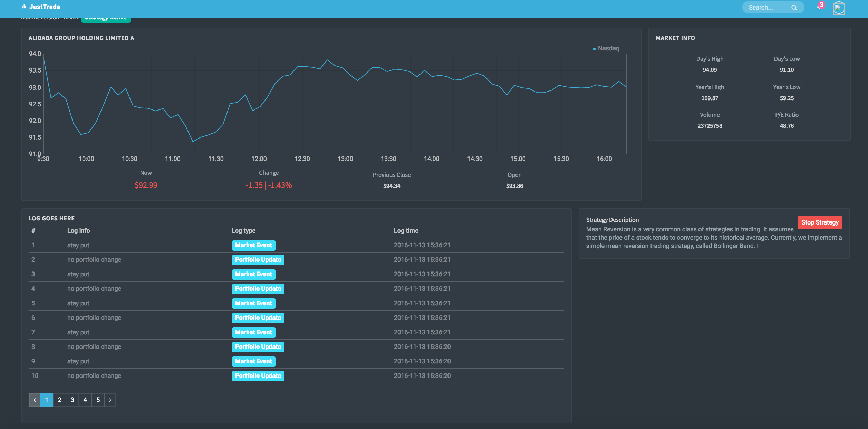The image size is (868, 429).
Task: Open the user avatar menu
Action: coord(839,8)
